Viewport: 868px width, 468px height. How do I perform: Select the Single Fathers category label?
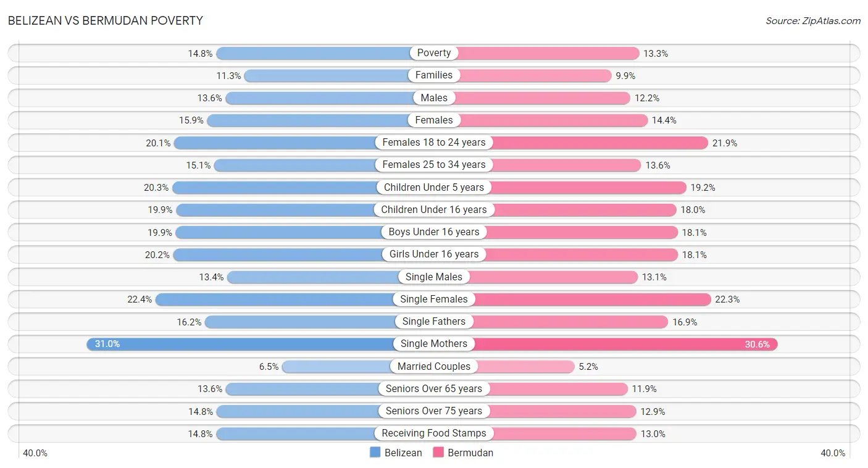pos(434,322)
